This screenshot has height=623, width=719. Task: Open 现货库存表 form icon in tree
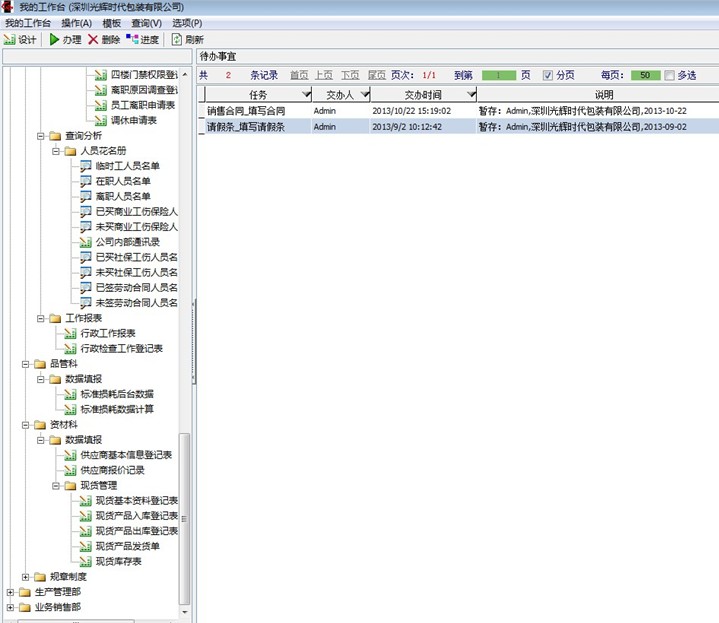coord(86,561)
